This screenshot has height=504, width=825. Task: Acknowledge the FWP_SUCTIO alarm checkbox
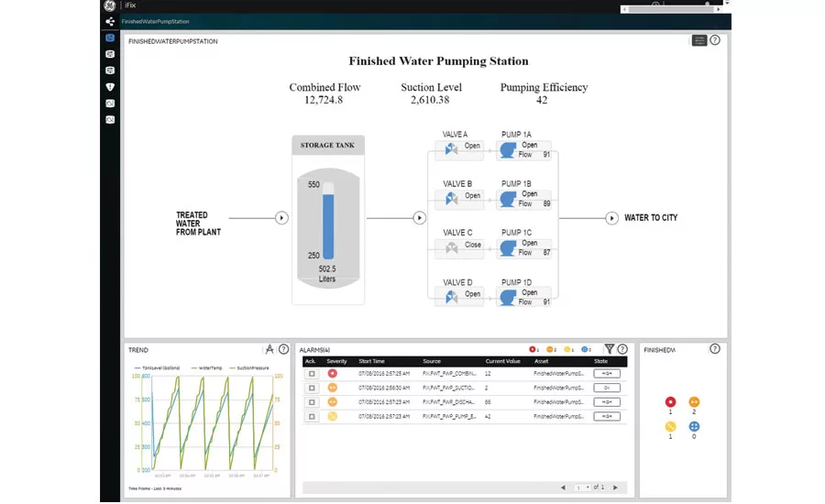[312, 388]
